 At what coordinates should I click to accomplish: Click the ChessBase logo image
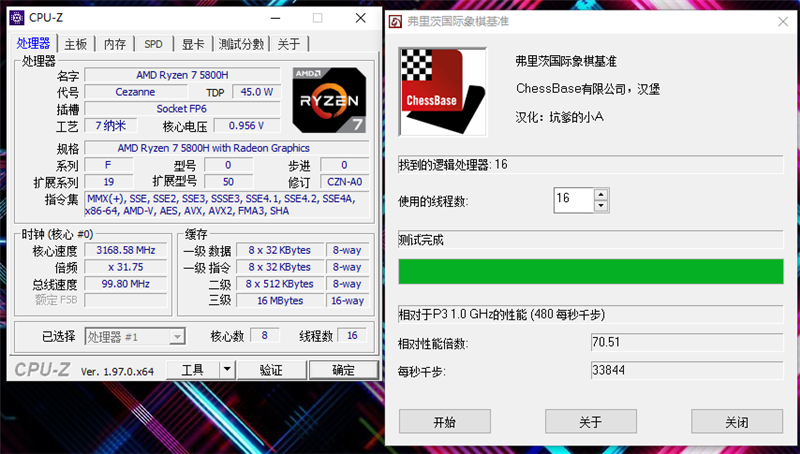[x=442, y=92]
